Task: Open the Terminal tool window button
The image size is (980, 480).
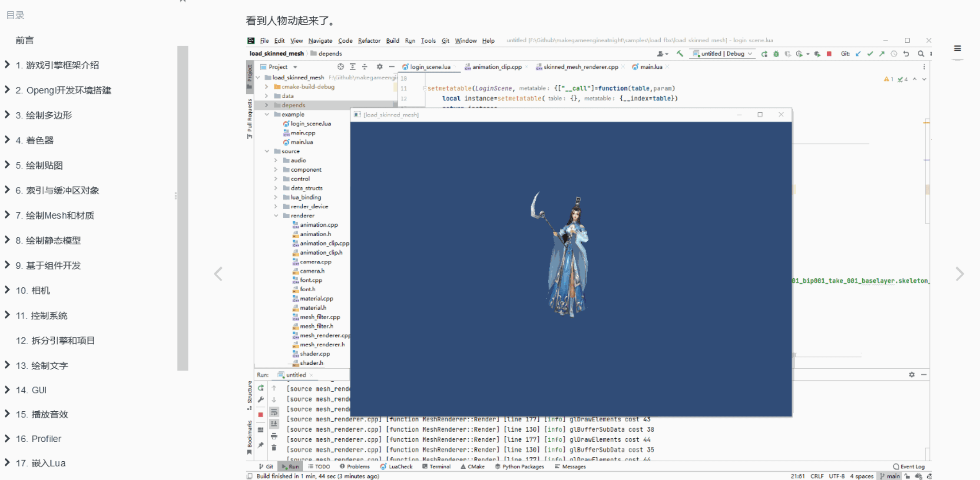Action: [436, 467]
